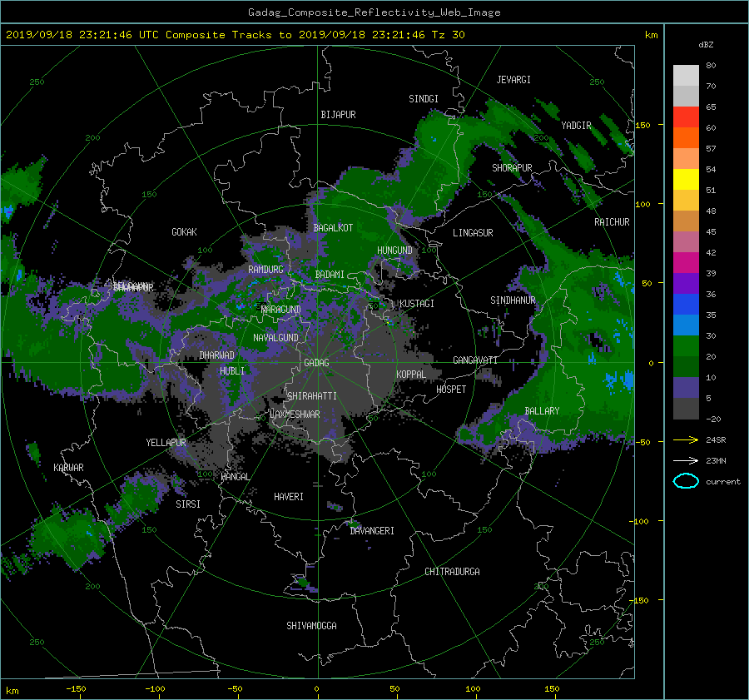The image size is (749, 700).
Task: Pick the dark gray -20 dBZ swatch
Action: pyautogui.click(x=686, y=409)
